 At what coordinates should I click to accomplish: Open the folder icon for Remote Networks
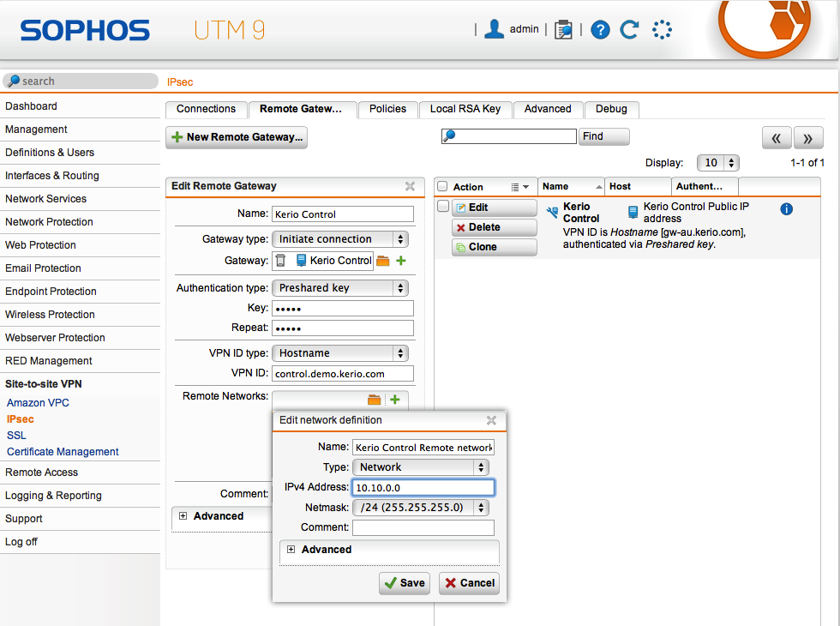374,400
